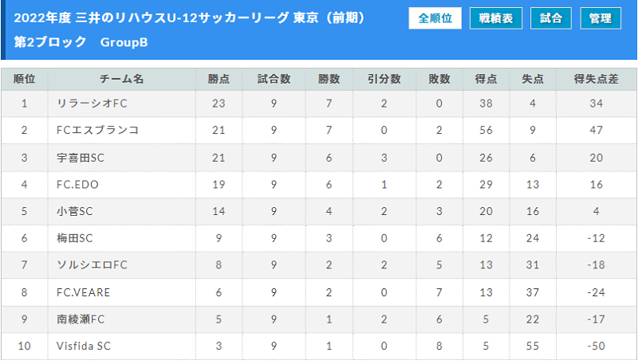Screen dimensions: 638x364
Task: Select the team リラーシオFC
Action: click(92, 104)
